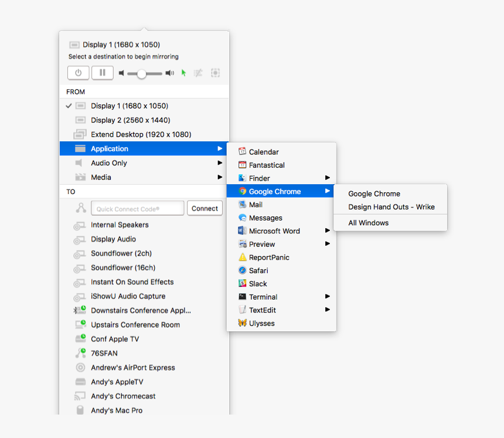Expand the Google Chrome submenu arrow
The image size is (504, 438).
[x=327, y=191]
